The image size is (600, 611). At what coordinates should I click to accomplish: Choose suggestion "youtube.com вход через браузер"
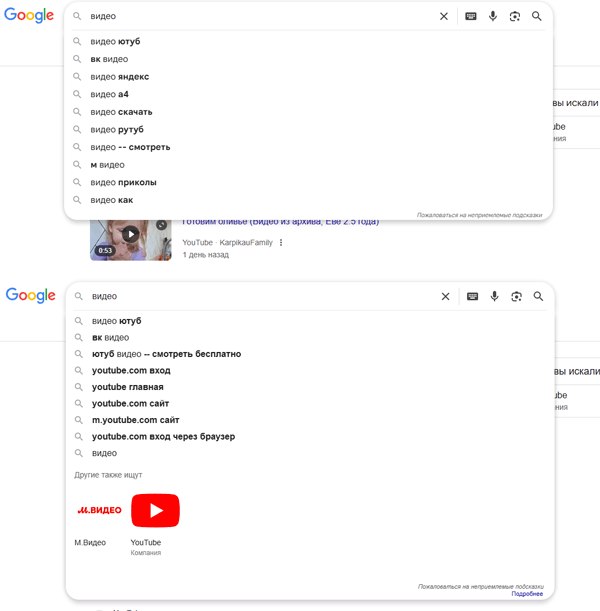click(x=310, y=436)
